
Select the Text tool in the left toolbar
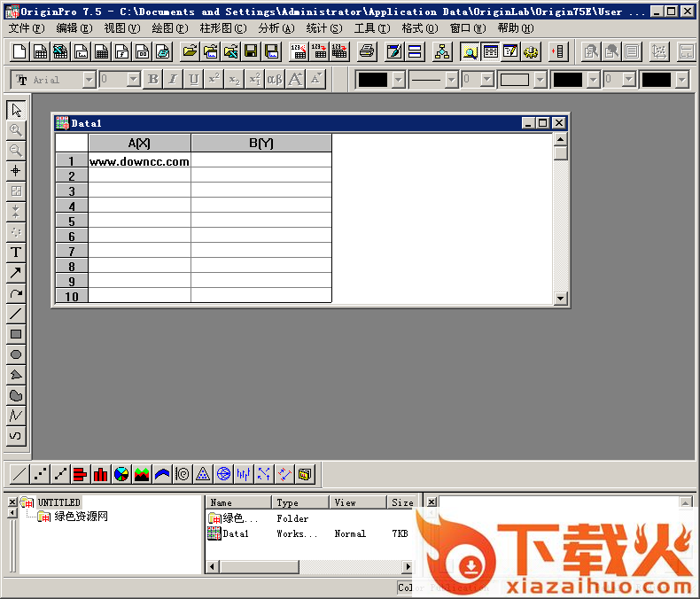(x=16, y=253)
